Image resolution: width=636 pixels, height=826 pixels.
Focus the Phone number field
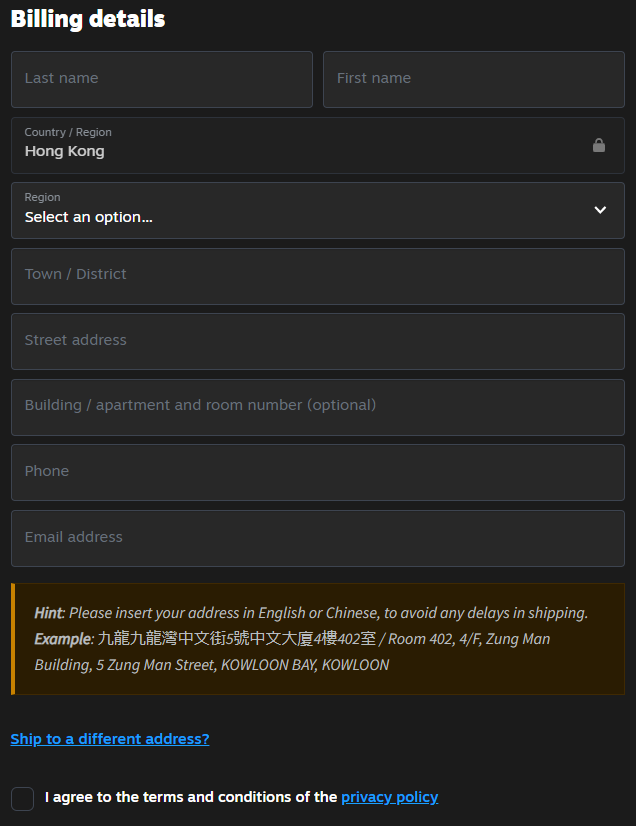(318, 473)
